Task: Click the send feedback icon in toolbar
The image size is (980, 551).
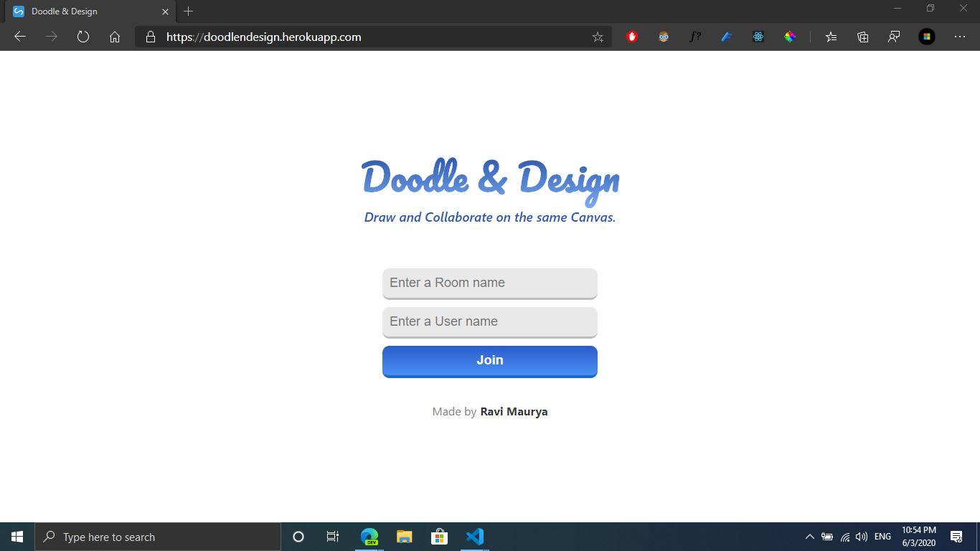Action: pyautogui.click(x=894, y=37)
